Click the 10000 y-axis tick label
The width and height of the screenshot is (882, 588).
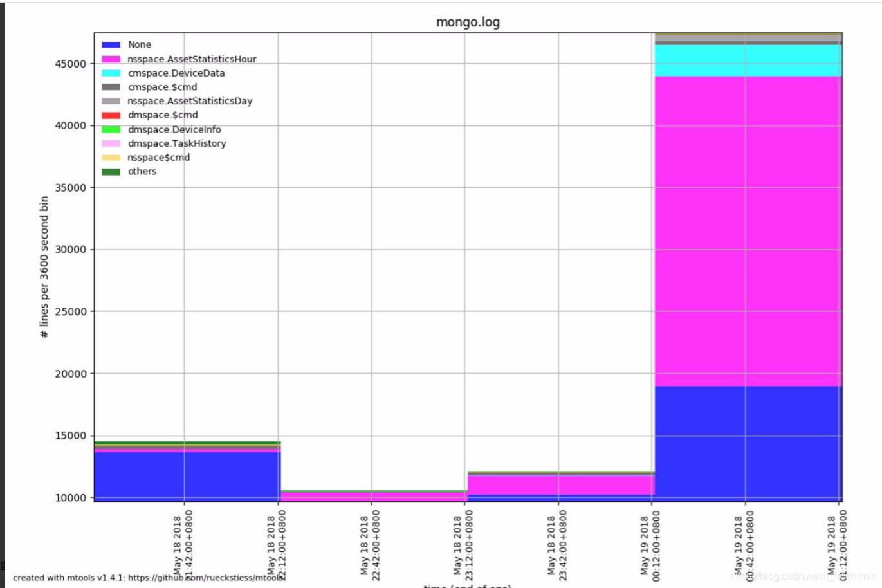(x=71, y=498)
